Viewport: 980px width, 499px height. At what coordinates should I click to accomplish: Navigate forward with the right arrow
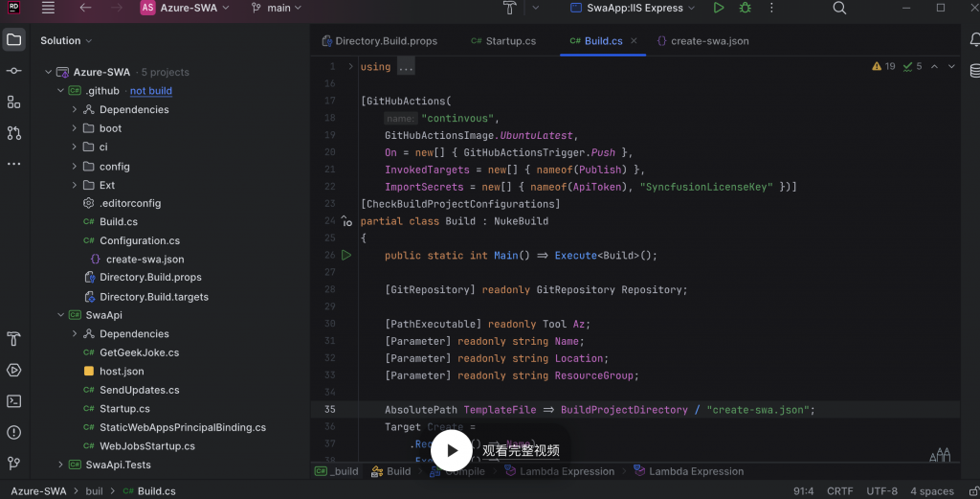click(x=116, y=8)
